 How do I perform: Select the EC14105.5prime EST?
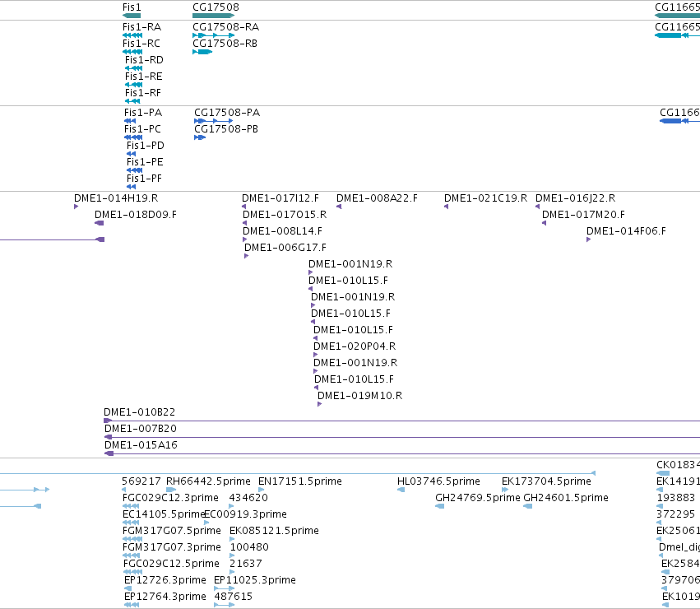(132, 523)
